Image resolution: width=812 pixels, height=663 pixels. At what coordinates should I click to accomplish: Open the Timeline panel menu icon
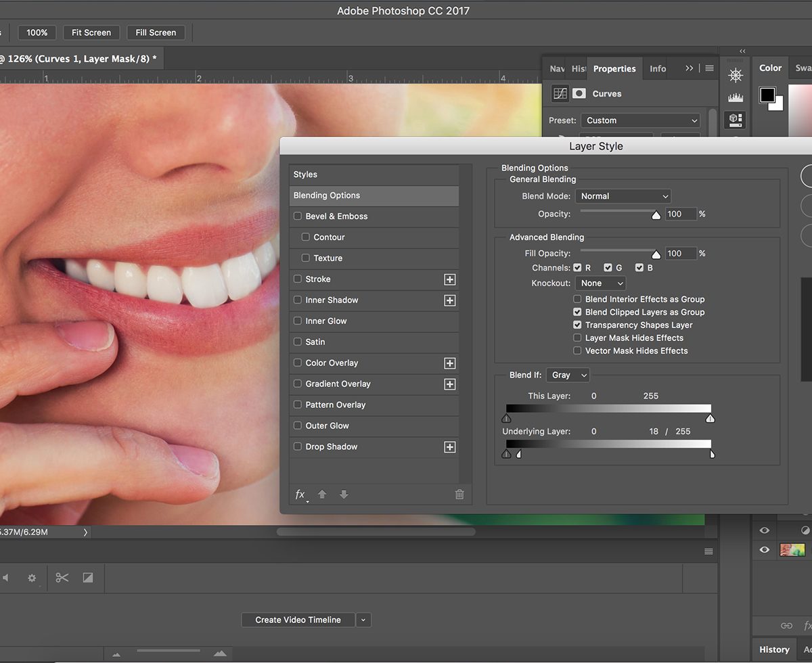[x=709, y=551]
